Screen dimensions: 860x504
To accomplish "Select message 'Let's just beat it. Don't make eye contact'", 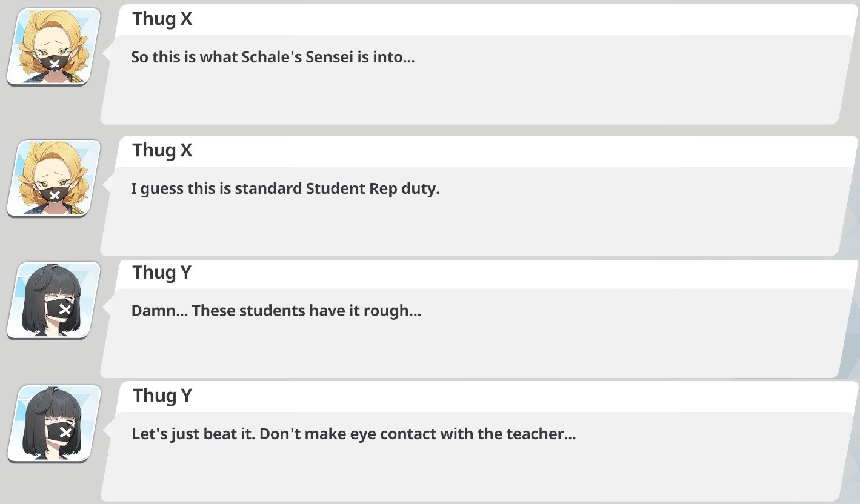I will (353, 434).
